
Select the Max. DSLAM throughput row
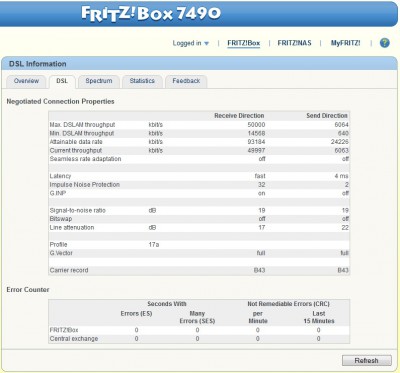(199, 125)
